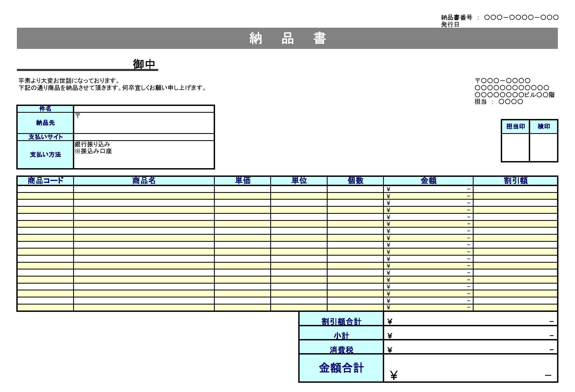Select the 担当印 header cell
The image size is (575, 392).
point(515,126)
